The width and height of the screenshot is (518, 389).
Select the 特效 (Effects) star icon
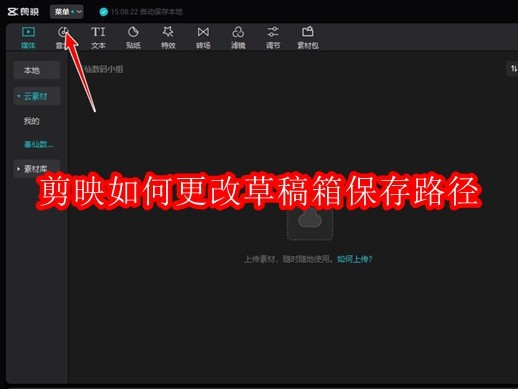(168, 32)
